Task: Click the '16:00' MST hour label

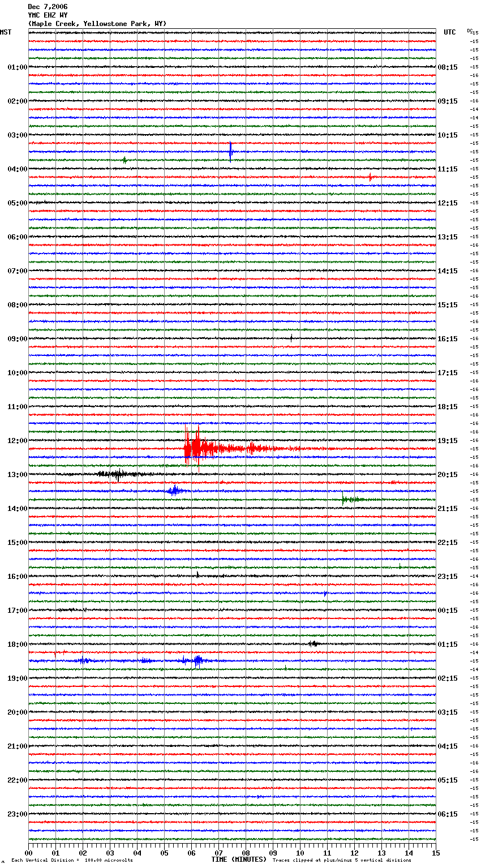Action: pyautogui.click(x=18, y=577)
